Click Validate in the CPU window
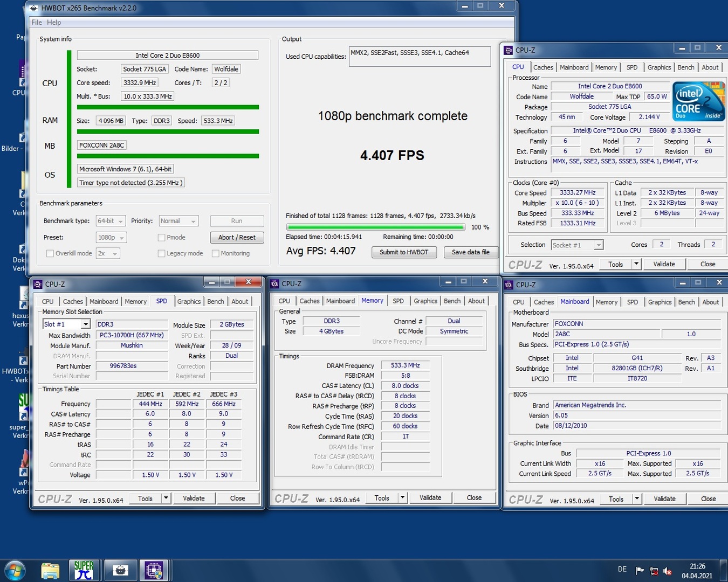728x582 pixels. [664, 264]
